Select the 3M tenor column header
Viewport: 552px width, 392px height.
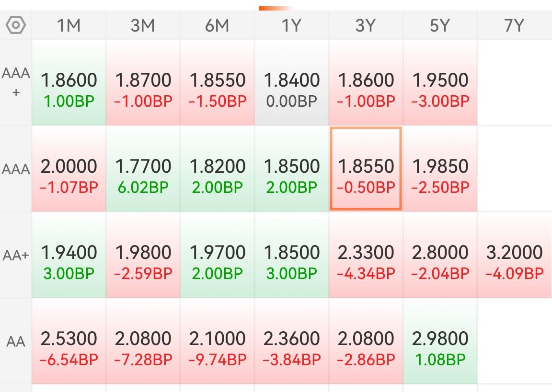(x=143, y=25)
